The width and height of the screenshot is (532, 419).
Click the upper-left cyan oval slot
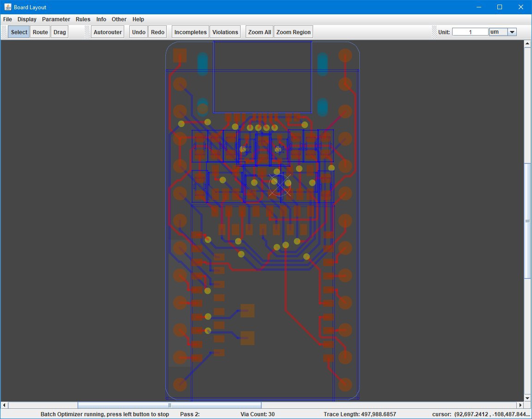pos(203,63)
